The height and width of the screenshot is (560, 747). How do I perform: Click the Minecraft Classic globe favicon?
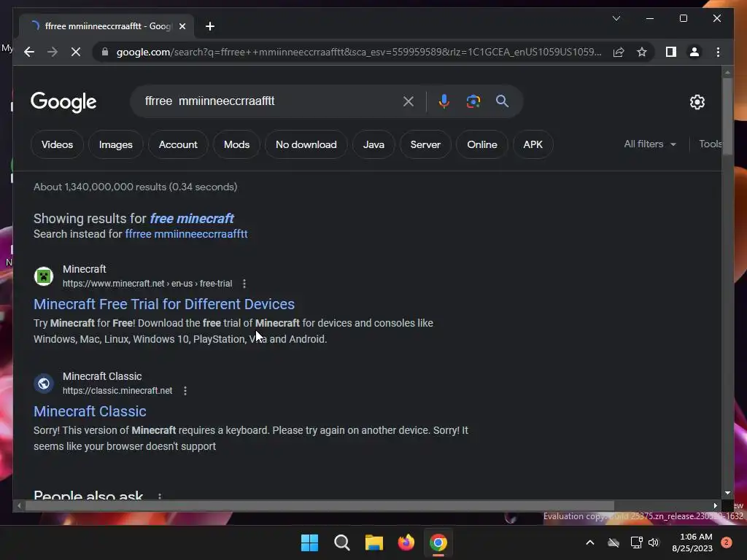point(44,384)
